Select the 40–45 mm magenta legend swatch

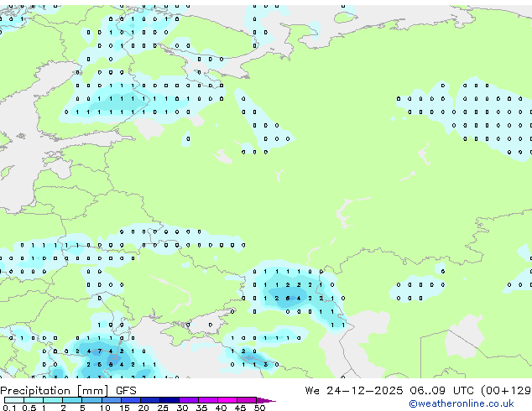(x=227, y=400)
